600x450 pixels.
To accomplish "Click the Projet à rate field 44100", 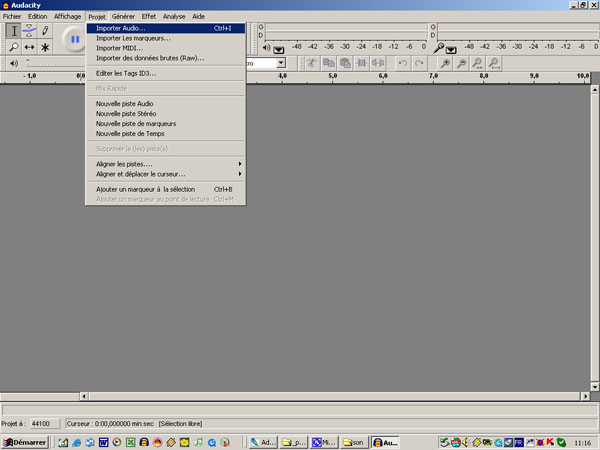I will tap(45, 424).
